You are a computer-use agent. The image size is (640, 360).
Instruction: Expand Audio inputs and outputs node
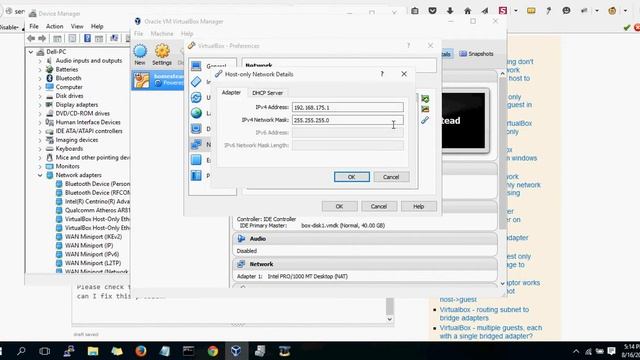(40, 61)
